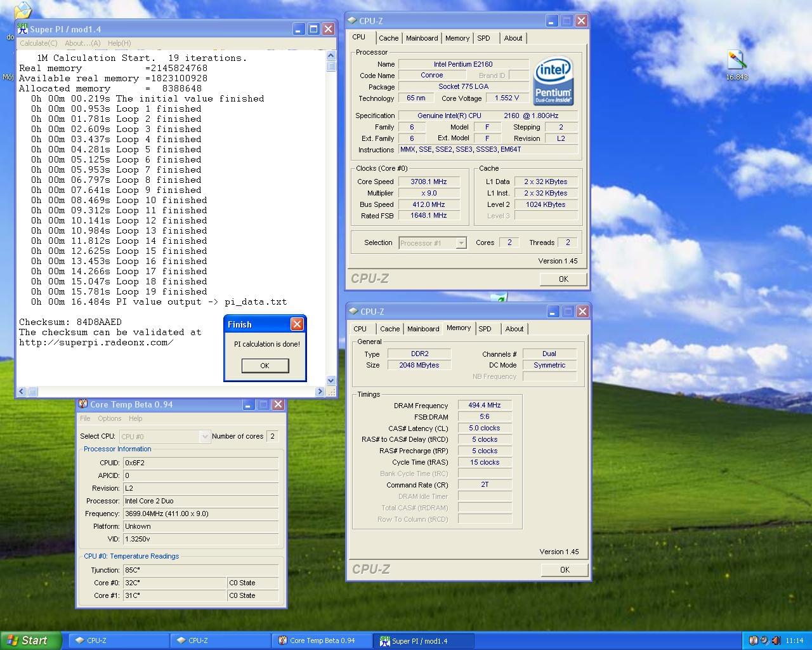
Task: Click the Core Temp title bar icon
Action: [x=82, y=404]
